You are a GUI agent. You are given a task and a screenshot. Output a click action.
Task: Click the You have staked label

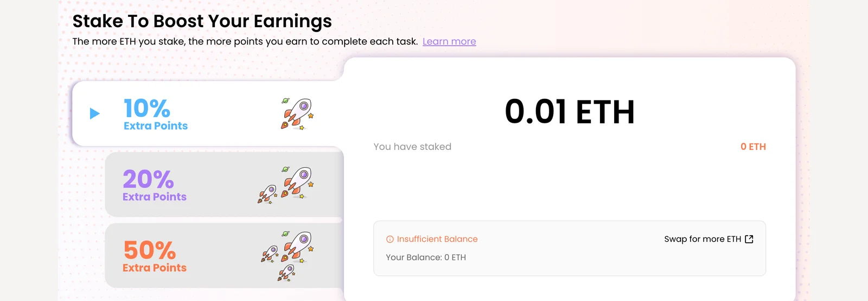[412, 147]
